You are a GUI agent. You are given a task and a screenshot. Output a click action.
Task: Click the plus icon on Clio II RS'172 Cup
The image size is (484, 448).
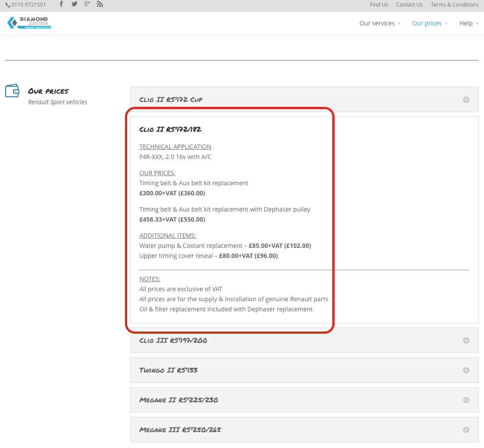[466, 99]
